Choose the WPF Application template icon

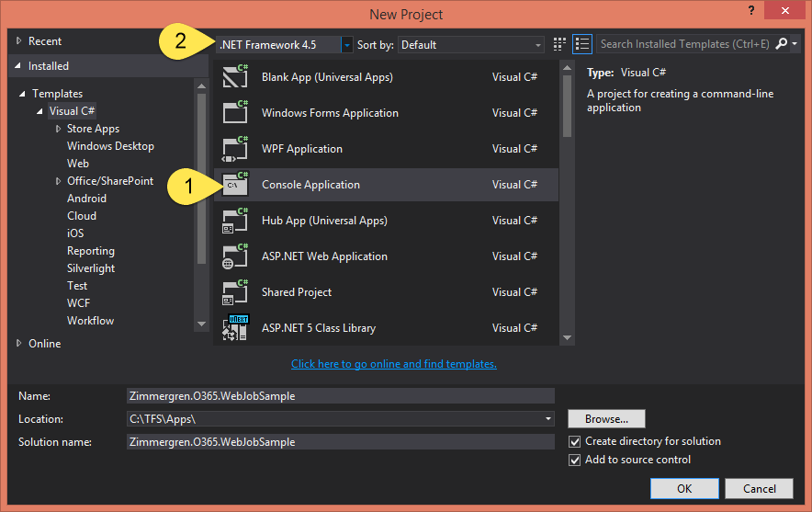(x=236, y=149)
